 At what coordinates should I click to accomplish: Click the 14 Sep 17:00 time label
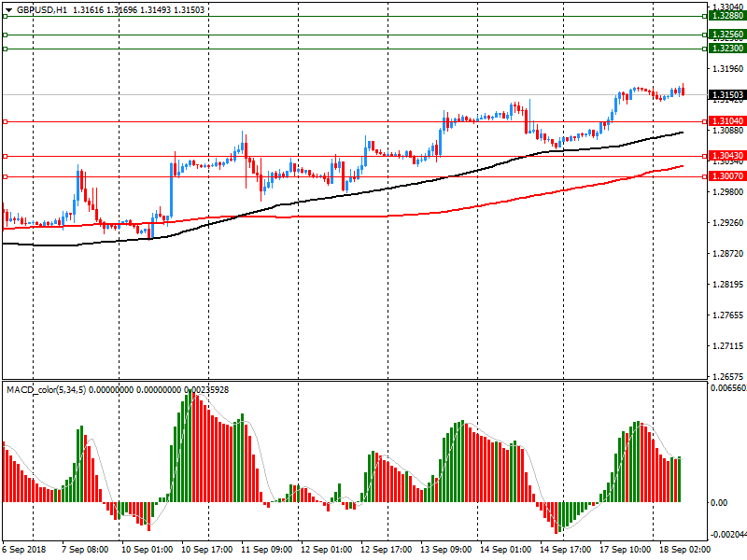566,550
